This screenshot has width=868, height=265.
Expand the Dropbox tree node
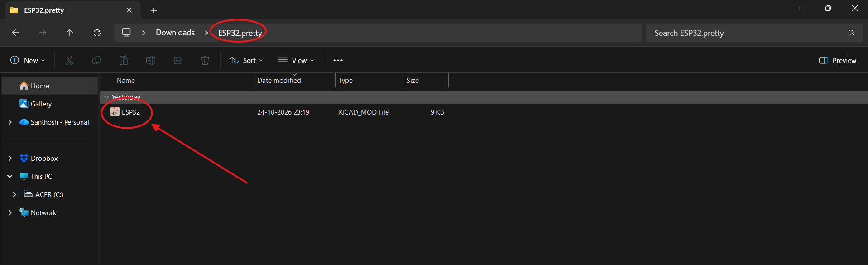(x=10, y=158)
